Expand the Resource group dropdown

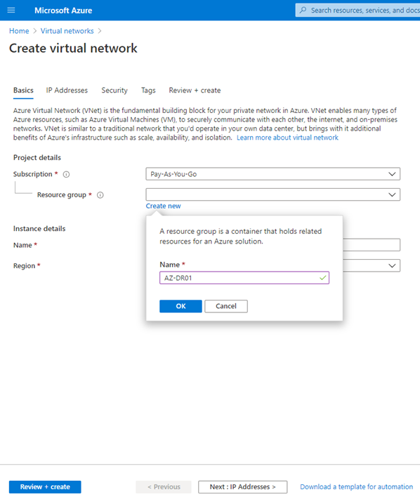[x=273, y=194]
